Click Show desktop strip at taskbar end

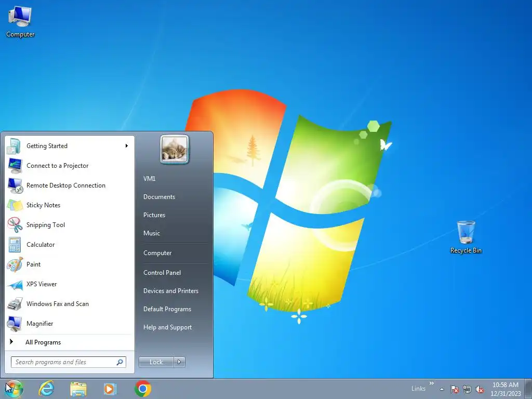[528, 389]
